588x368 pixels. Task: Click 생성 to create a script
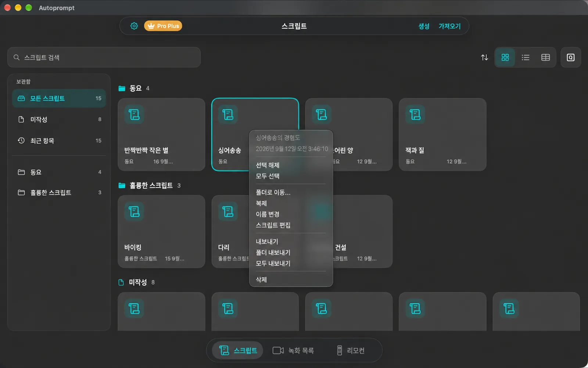click(424, 26)
